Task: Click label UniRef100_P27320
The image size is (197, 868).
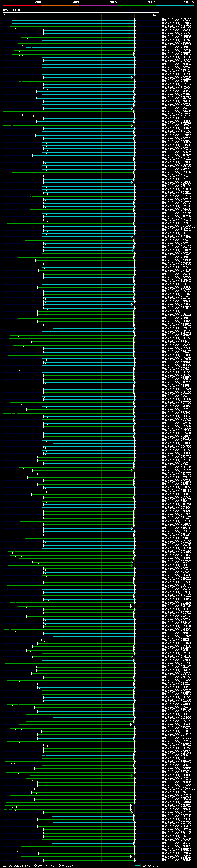Action: (177, 71)
